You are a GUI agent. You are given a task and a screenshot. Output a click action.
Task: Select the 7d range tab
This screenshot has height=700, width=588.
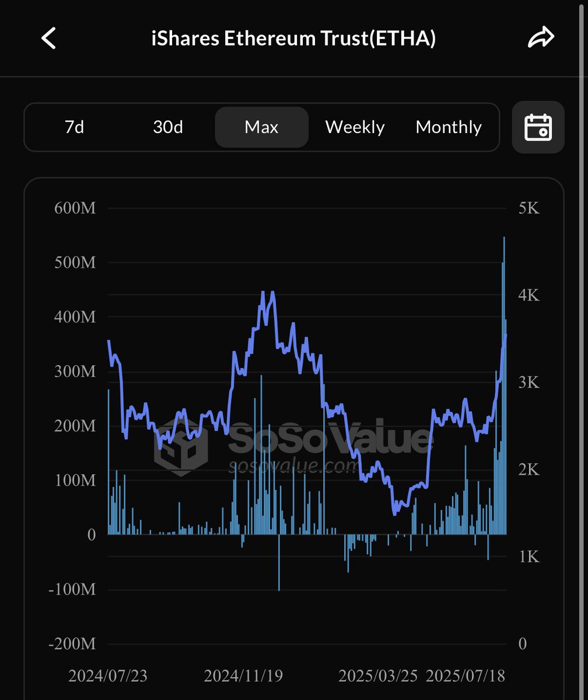(74, 127)
